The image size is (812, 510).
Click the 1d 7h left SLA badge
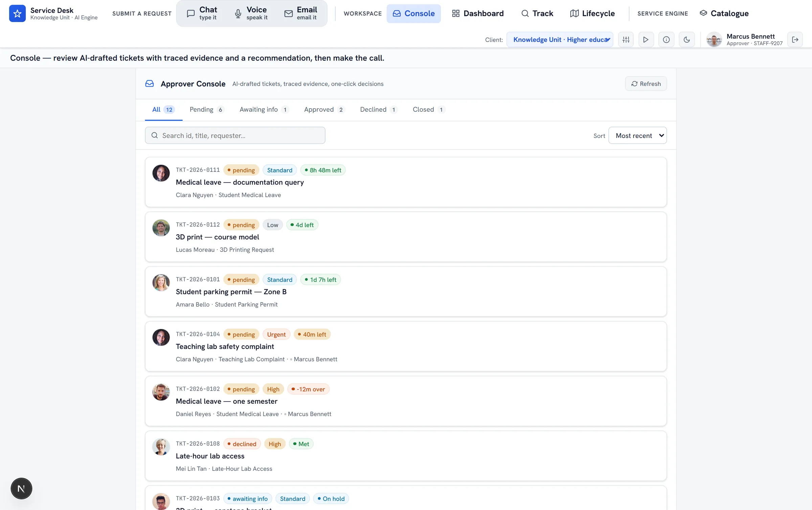click(x=320, y=280)
